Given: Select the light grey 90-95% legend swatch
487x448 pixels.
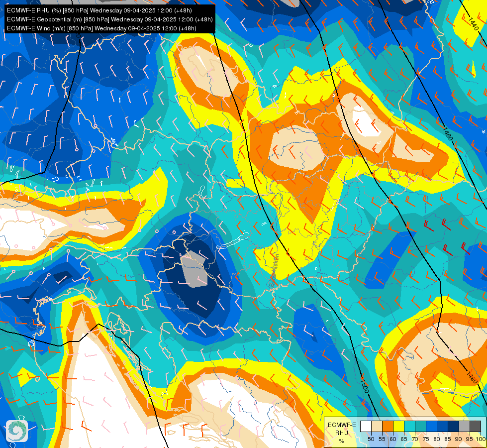Looking at the screenshot, I should [464, 426].
